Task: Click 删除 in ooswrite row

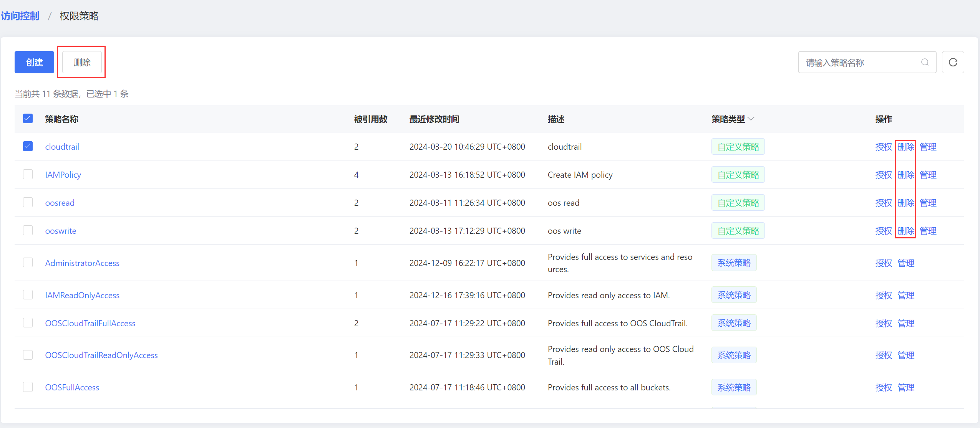Action: [906, 231]
